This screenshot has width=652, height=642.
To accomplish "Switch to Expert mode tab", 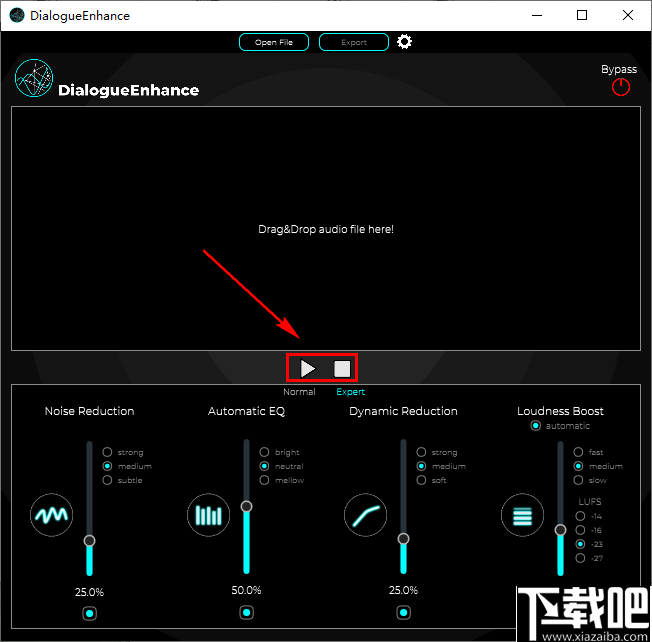I will click(x=351, y=392).
